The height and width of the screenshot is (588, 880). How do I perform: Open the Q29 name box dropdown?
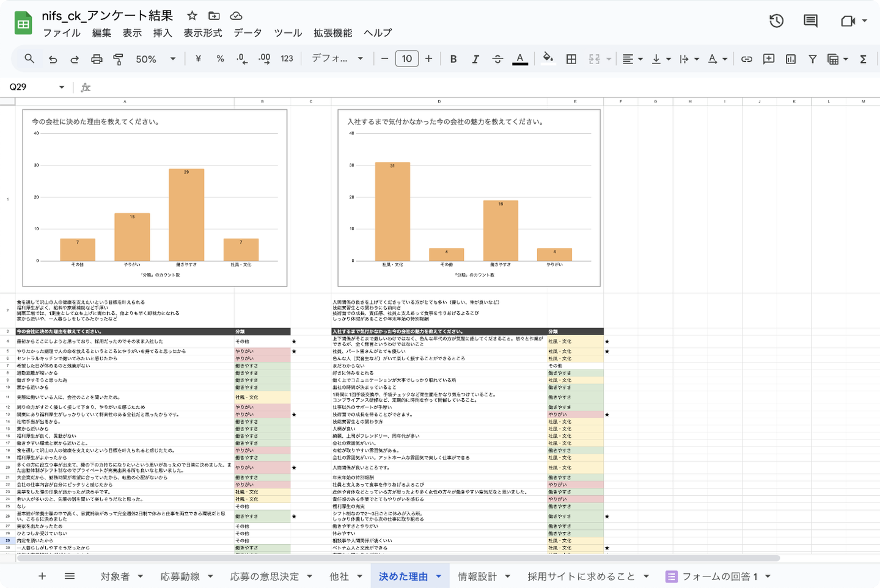[x=62, y=87]
